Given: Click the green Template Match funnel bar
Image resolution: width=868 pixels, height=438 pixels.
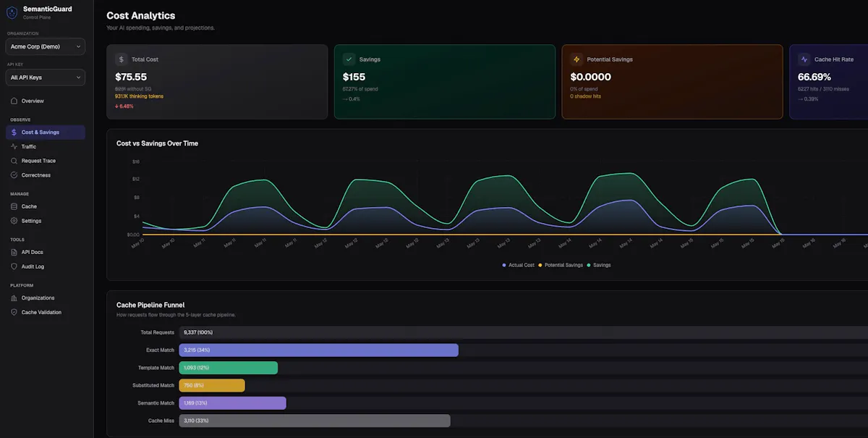Looking at the screenshot, I should (x=229, y=368).
